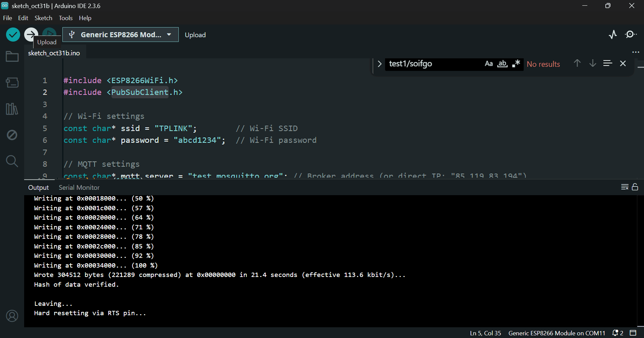This screenshot has width=644, height=338.
Task: Click the Verify checkmark button
Action: coord(13,35)
